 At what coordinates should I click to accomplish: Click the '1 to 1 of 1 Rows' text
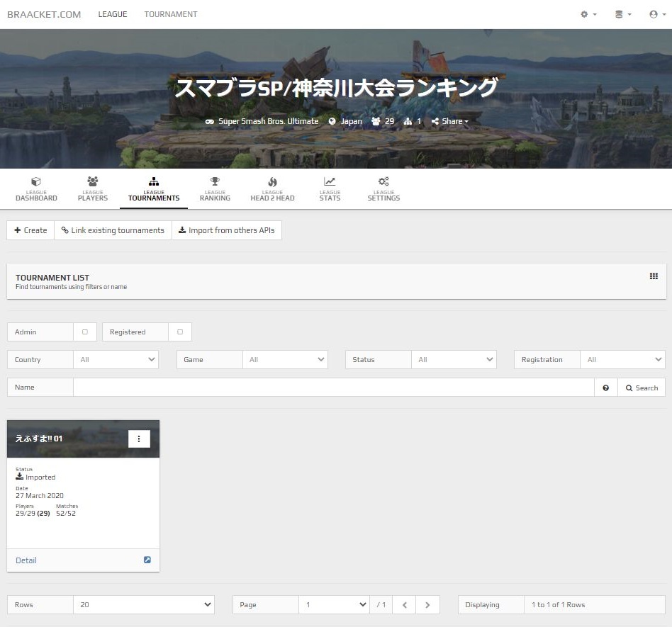(558, 605)
